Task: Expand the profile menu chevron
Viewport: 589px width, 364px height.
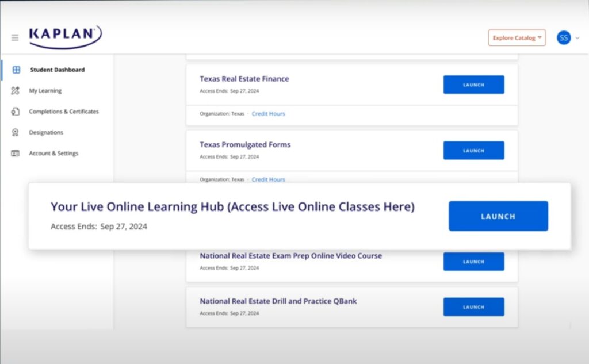Action: point(577,38)
